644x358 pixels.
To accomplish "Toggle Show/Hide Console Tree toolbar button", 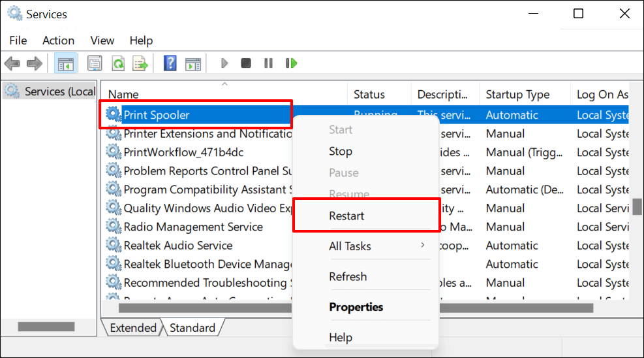I will [x=66, y=63].
